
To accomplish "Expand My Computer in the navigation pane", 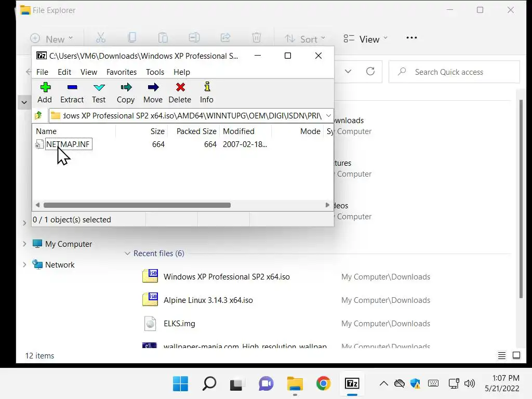I will (x=24, y=244).
